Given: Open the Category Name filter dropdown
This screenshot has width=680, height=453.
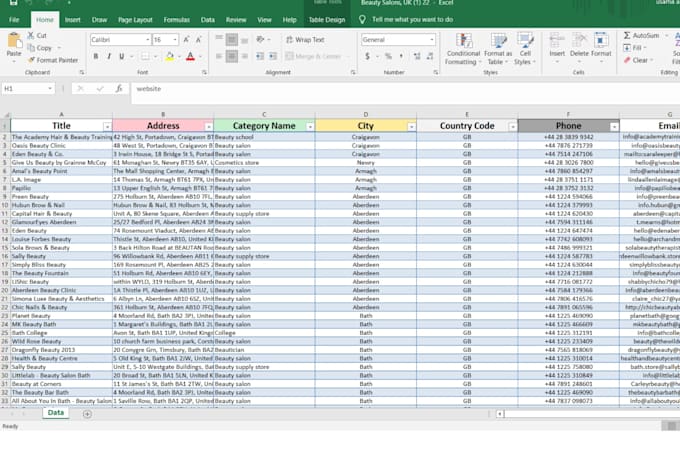Looking at the screenshot, I should coord(310,127).
